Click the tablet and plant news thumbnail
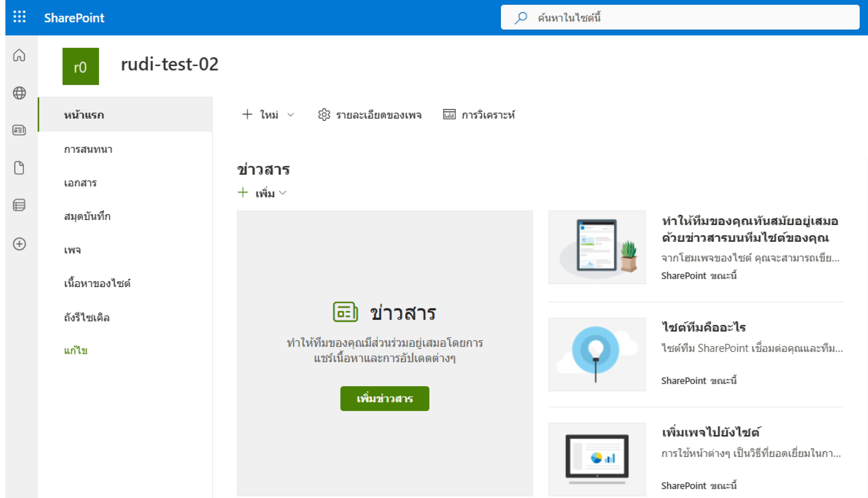 pyautogui.click(x=597, y=247)
